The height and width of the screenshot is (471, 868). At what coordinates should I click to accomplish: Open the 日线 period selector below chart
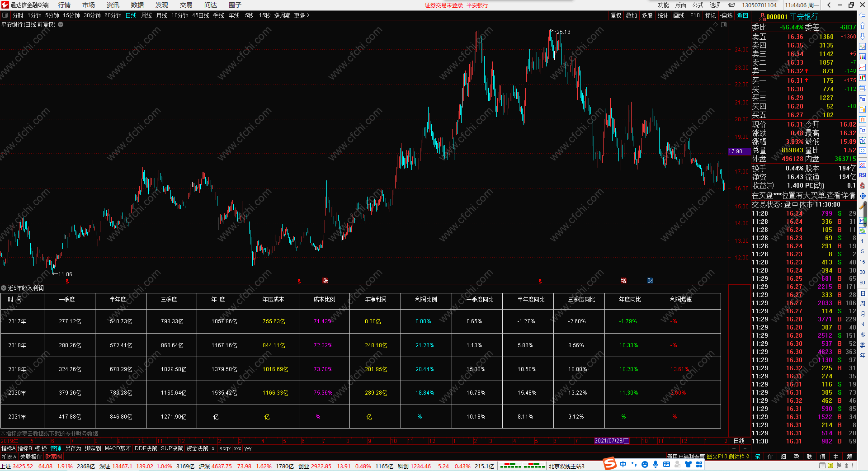click(x=739, y=441)
